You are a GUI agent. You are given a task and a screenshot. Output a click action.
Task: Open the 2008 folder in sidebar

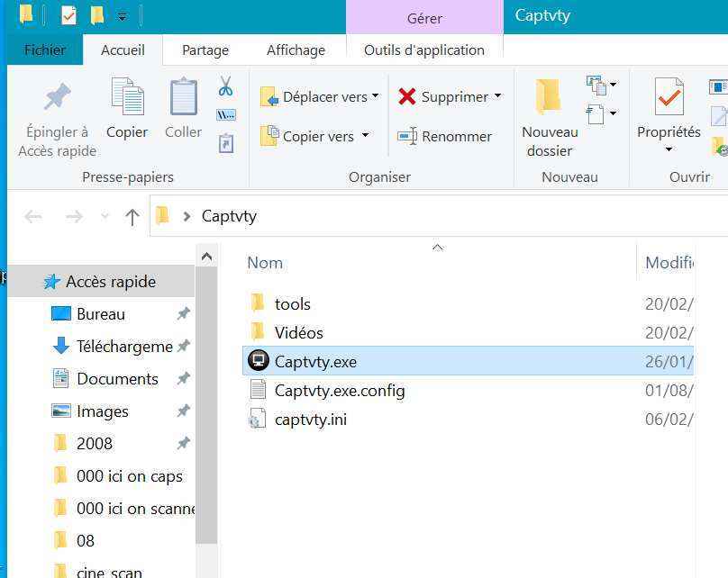(95, 444)
